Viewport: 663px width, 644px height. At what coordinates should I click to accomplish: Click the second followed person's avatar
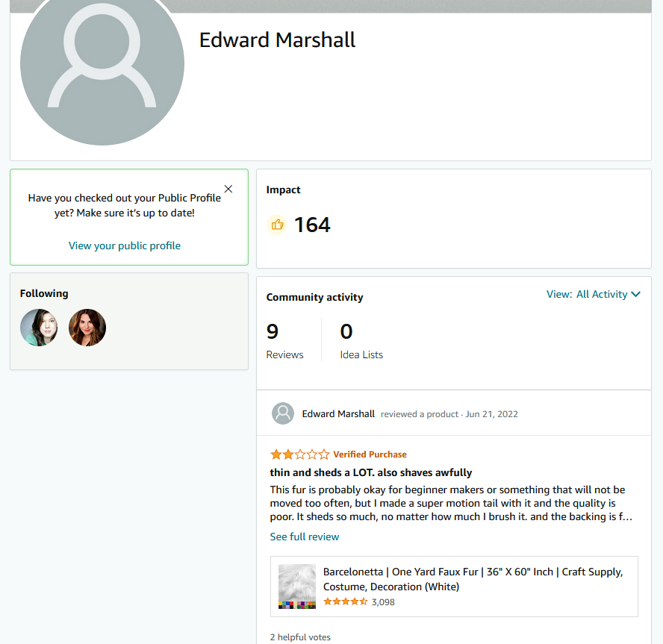pyautogui.click(x=87, y=328)
